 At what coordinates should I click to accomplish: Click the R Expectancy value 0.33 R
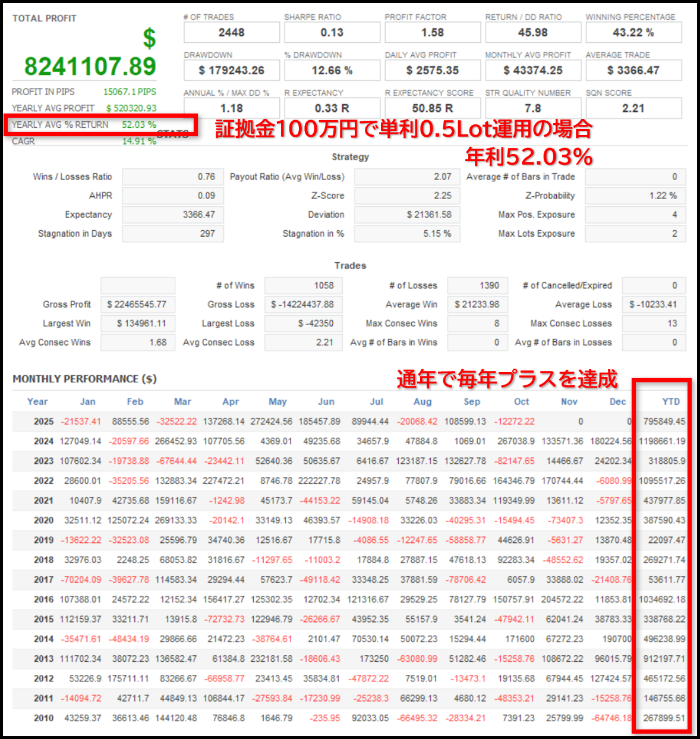pyautogui.click(x=332, y=108)
